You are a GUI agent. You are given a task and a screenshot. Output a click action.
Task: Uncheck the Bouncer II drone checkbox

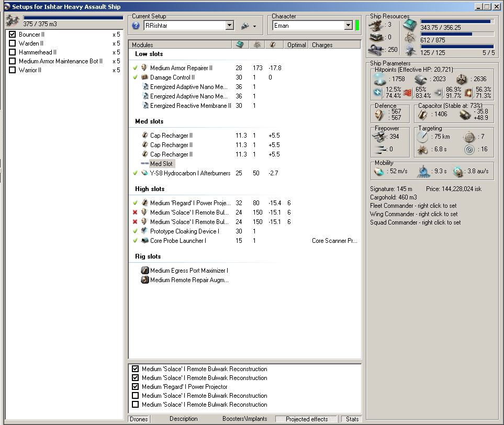click(12, 34)
